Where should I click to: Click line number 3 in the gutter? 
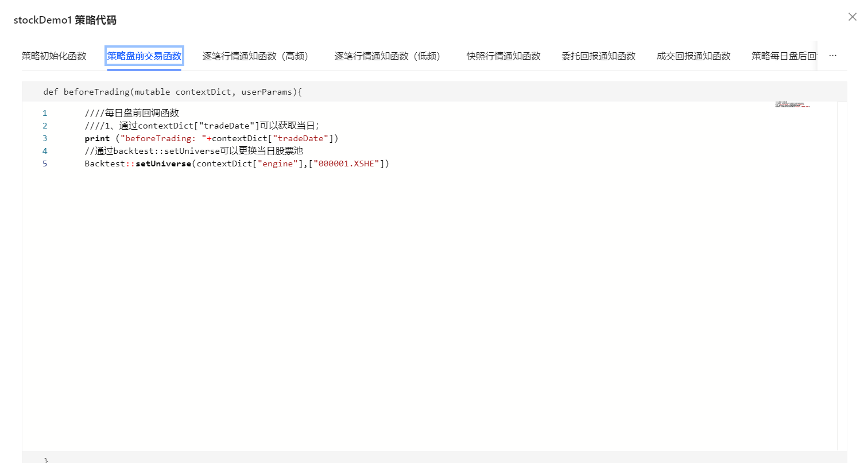[45, 138]
